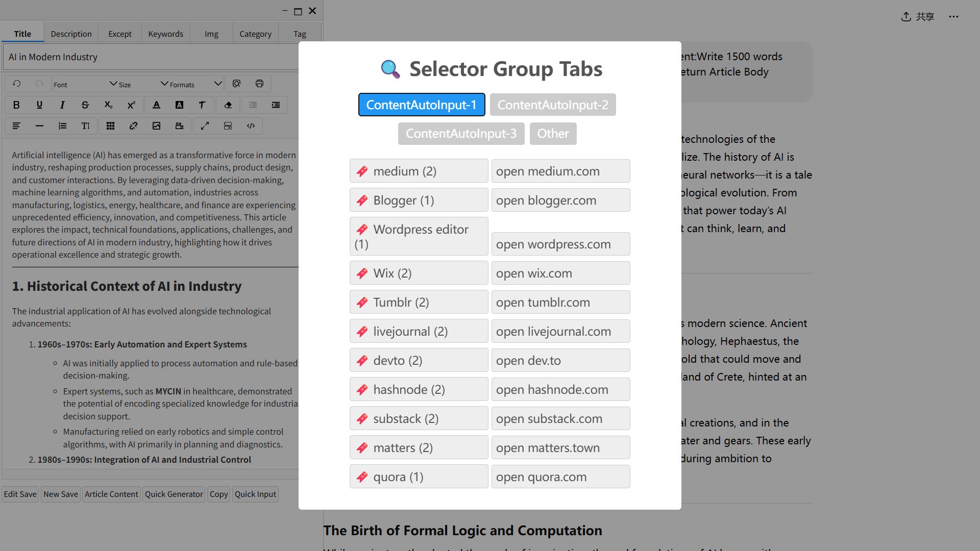Select the Other selector group tab
The height and width of the screenshot is (551, 980).
tap(553, 134)
